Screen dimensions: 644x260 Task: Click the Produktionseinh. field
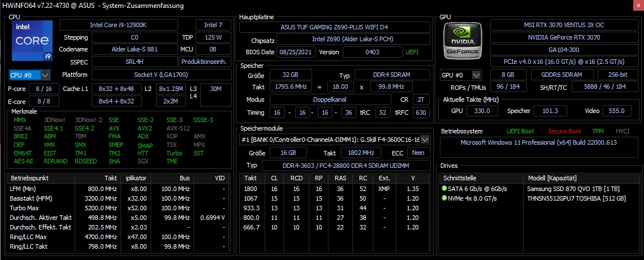coord(204,62)
